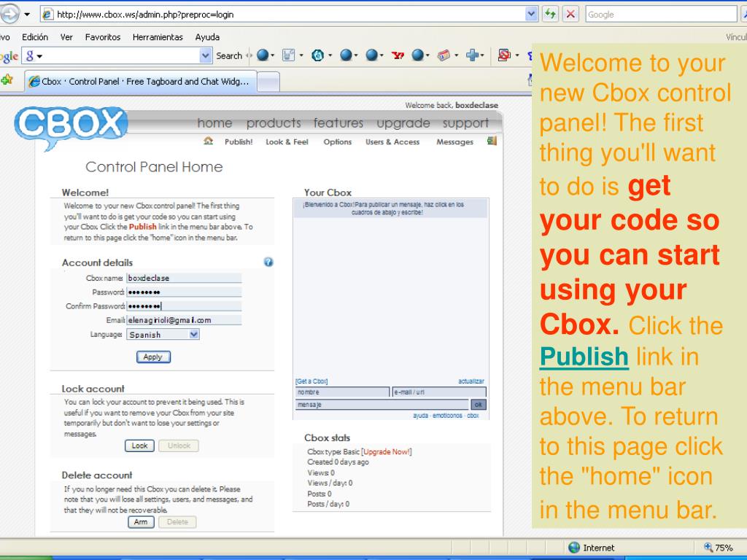747x560 pixels.
Task: Open the Herramientas menu
Action: coord(158,37)
